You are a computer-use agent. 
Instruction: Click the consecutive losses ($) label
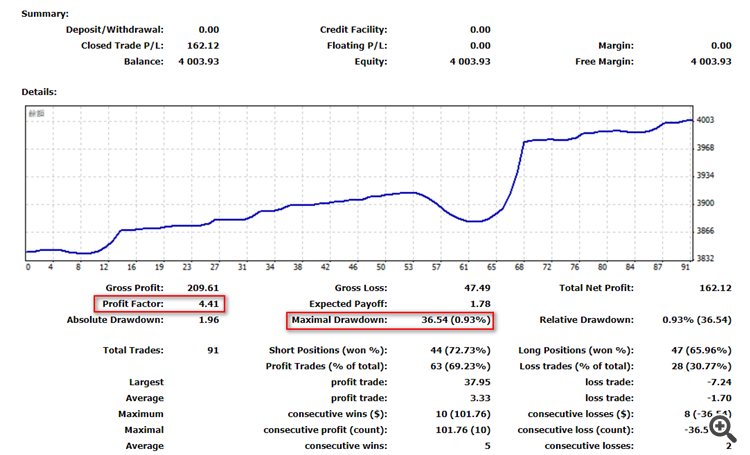(581, 414)
